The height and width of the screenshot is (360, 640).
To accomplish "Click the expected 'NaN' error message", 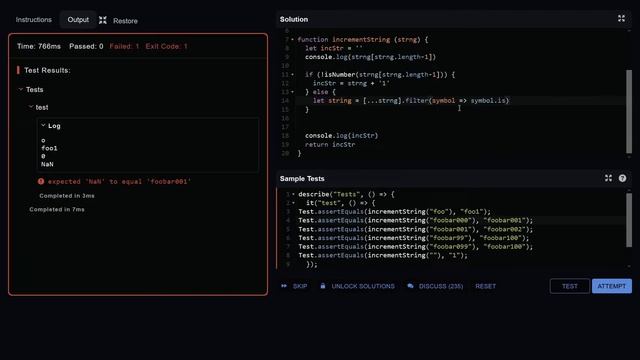I will [x=119, y=182].
